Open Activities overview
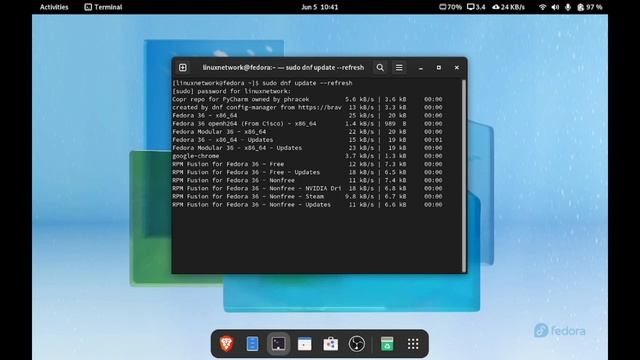640x360 pixels. click(54, 7)
